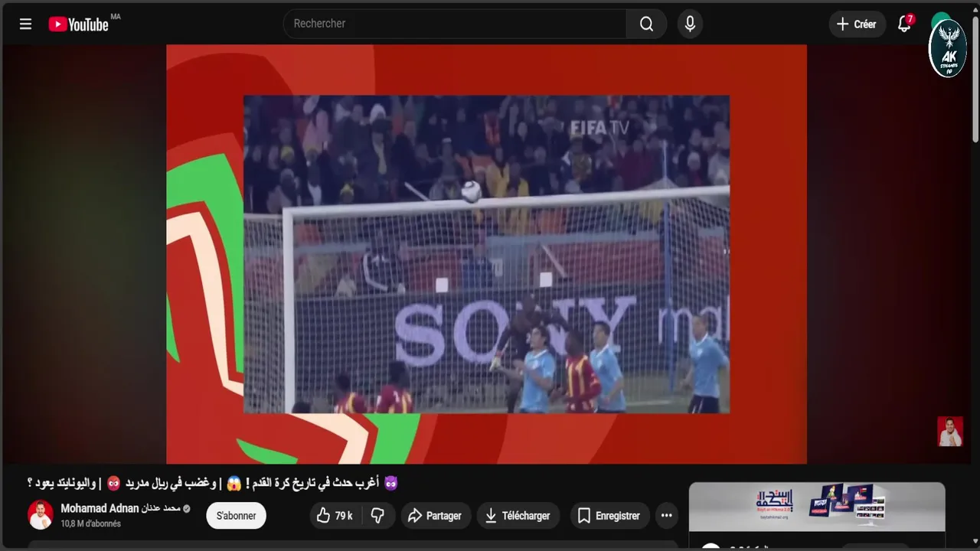Dislike the video with thumbs down

[377, 516]
